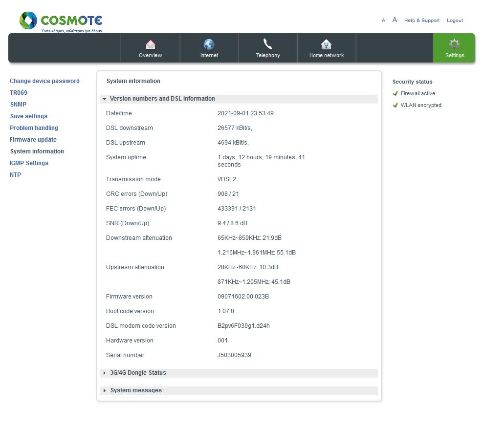Click downstream attenuation 1.216MHz~1.961MHz: 55.1dB
This screenshot has height=448, width=483.
(257, 253)
